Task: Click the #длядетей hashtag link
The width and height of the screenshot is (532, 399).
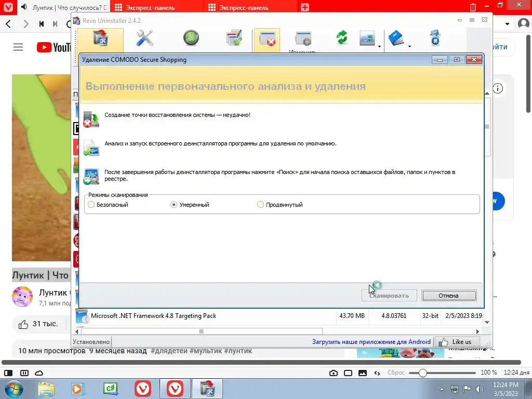Action: (169, 351)
